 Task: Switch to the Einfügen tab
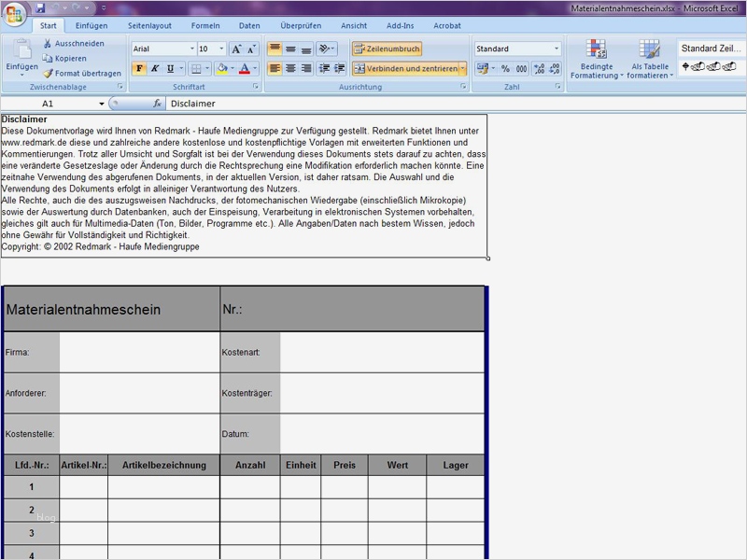pos(92,26)
